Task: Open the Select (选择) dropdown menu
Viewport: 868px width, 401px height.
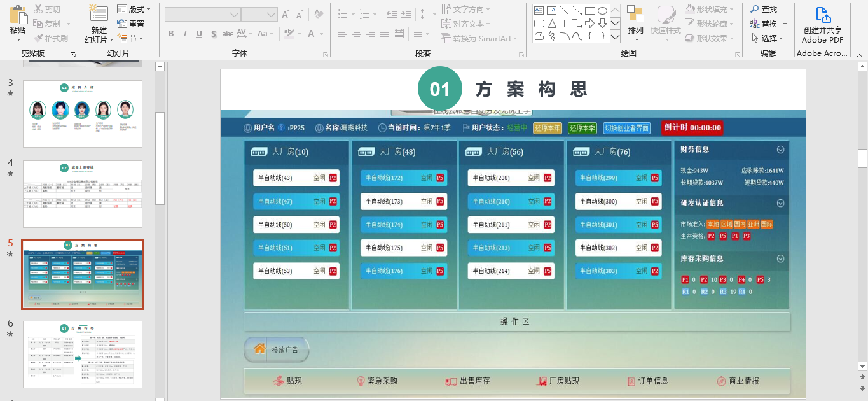Action: pos(768,38)
